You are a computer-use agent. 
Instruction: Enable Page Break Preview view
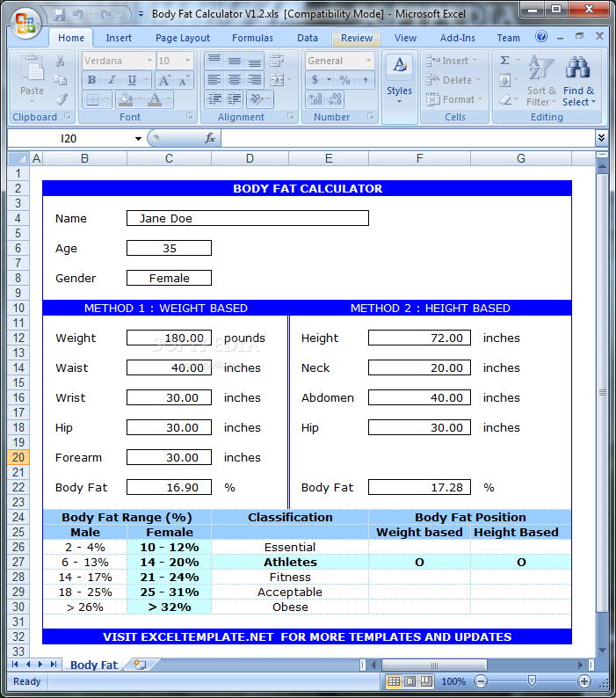point(426,681)
